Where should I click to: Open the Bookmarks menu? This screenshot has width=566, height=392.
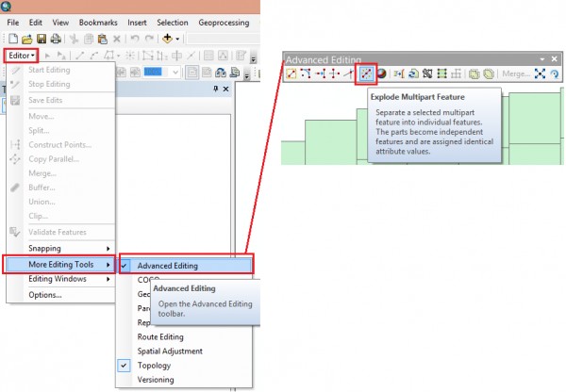point(98,23)
